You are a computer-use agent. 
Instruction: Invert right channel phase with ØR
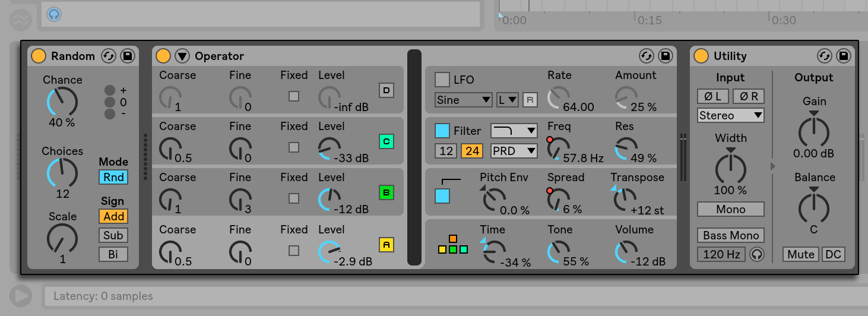(749, 96)
